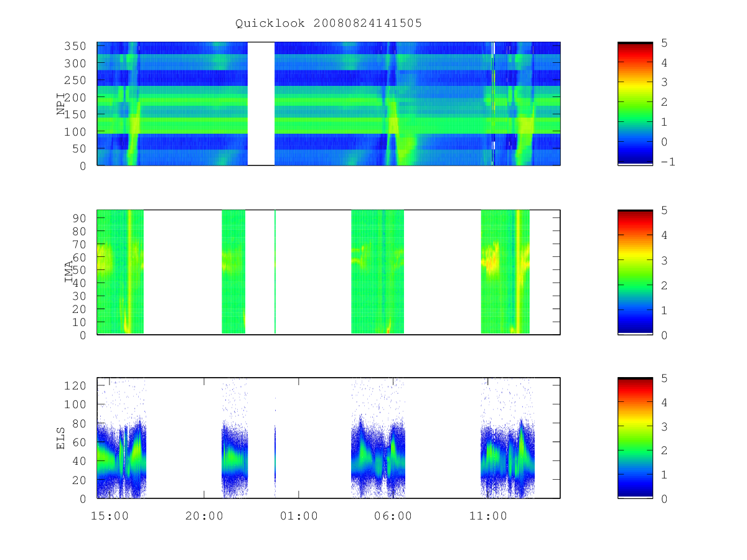Click the first IMA data block near 15:00
This screenshot has height=560, width=747.
(120, 272)
